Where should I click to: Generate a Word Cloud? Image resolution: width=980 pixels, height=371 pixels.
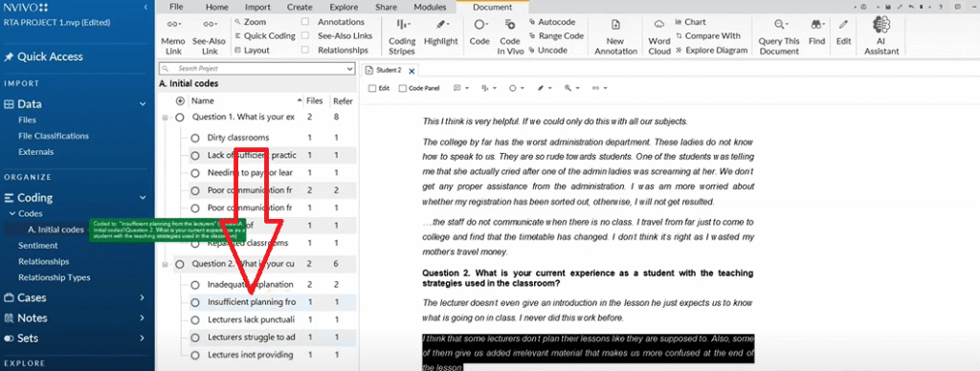(x=658, y=36)
